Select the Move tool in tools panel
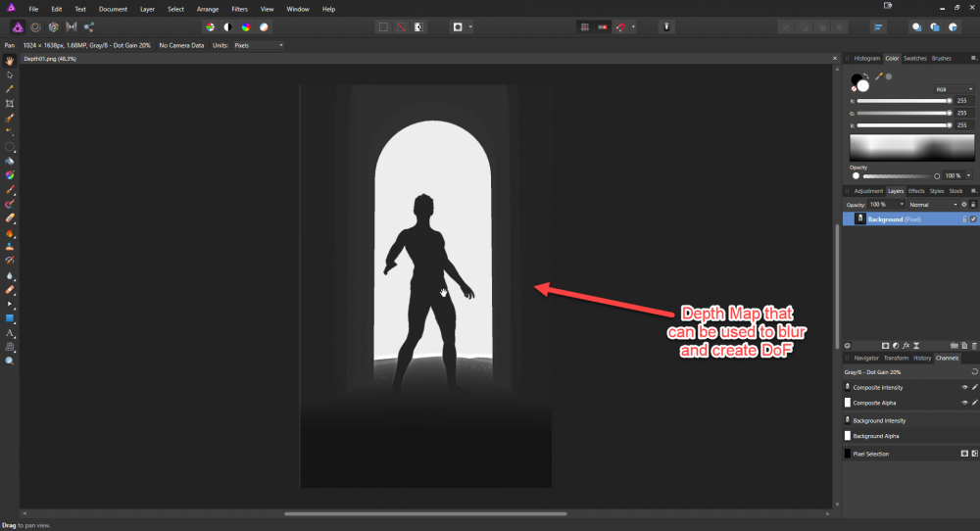Image resolution: width=980 pixels, height=531 pixels. 10,75
